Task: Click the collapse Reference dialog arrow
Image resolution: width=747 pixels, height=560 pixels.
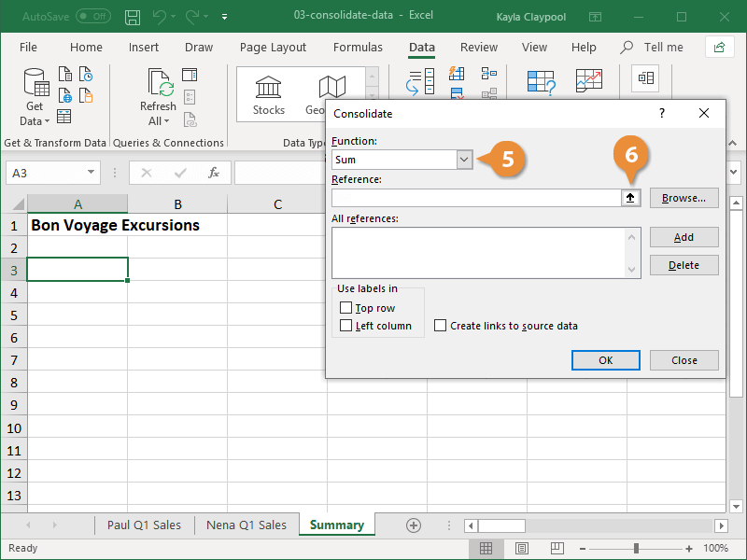Action: coord(631,197)
